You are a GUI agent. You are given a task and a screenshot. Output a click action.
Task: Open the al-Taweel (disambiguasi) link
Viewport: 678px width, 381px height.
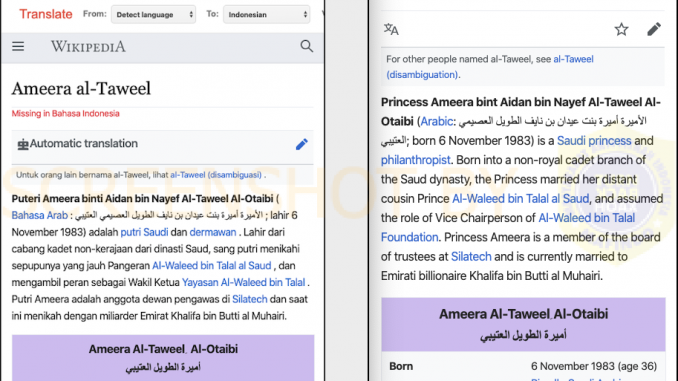pyautogui.click(x=216, y=175)
